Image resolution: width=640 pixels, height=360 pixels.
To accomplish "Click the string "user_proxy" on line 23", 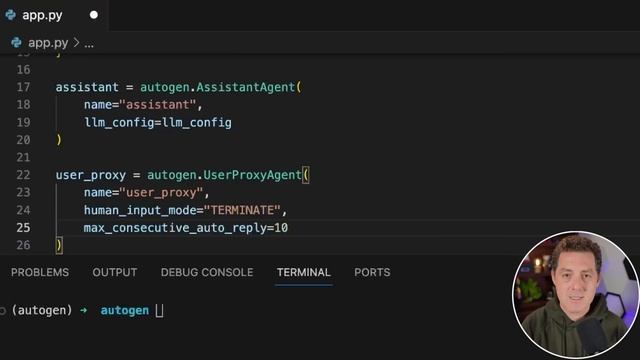I will pyautogui.click(x=161, y=192).
